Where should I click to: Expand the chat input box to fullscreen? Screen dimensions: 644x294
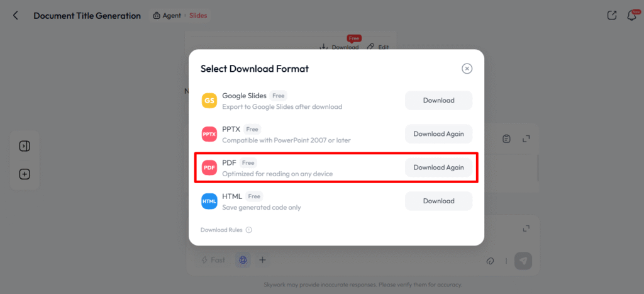click(526, 229)
